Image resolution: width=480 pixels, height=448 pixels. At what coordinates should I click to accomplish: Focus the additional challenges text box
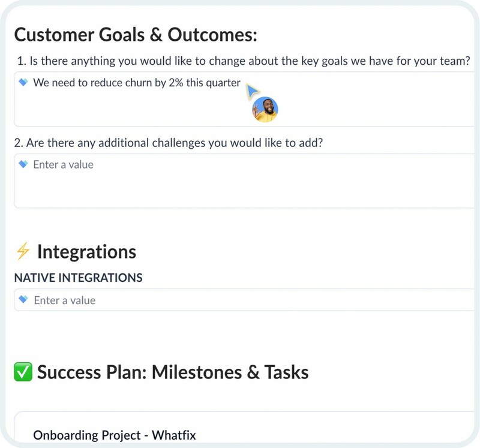click(245, 181)
